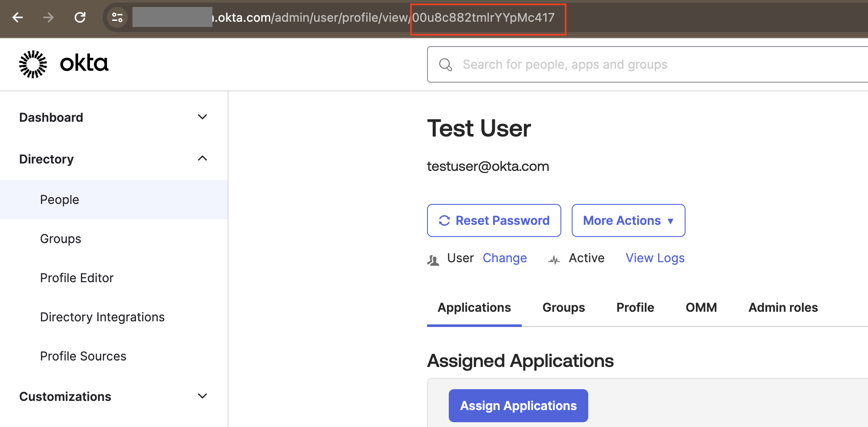868x427 pixels.
Task: Expand the Dashboard menu chevron
Action: [x=202, y=117]
